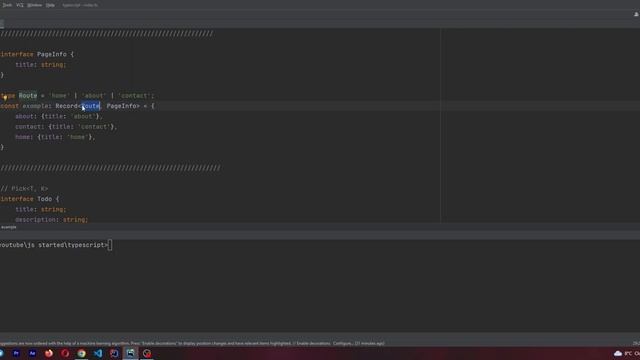Click the user account icon at top right

point(636,14)
